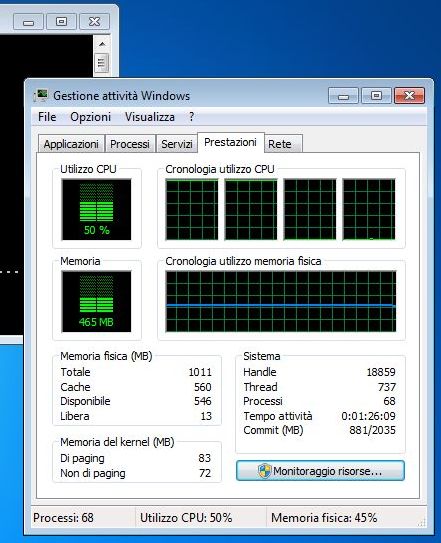Click the Task Manager title bar icon
Viewport: 441px width, 543px height.
click(41, 96)
